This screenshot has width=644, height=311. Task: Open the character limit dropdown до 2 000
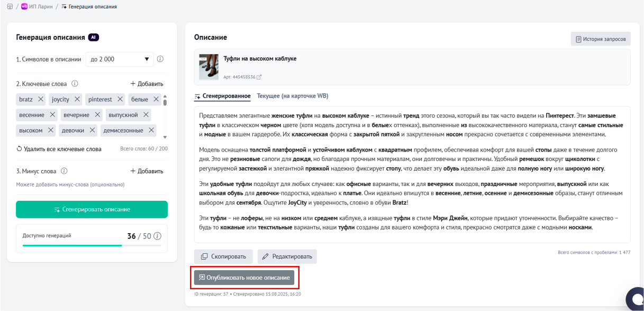point(120,59)
